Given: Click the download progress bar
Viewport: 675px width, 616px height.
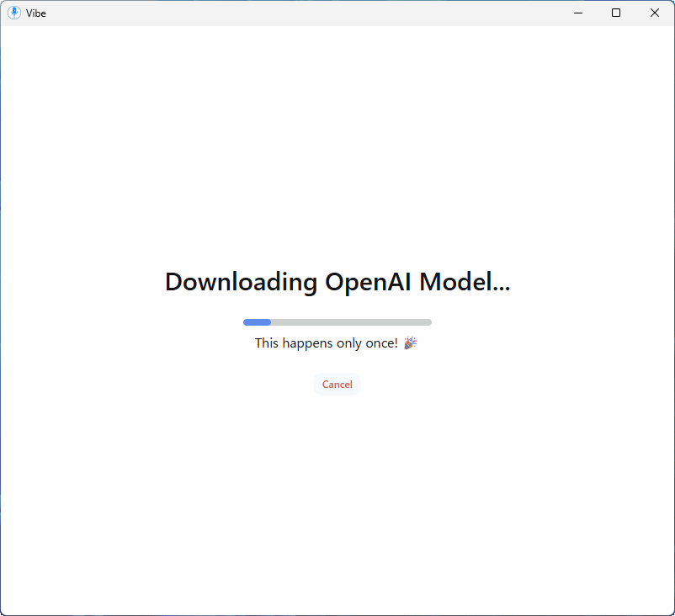Looking at the screenshot, I should point(337,322).
